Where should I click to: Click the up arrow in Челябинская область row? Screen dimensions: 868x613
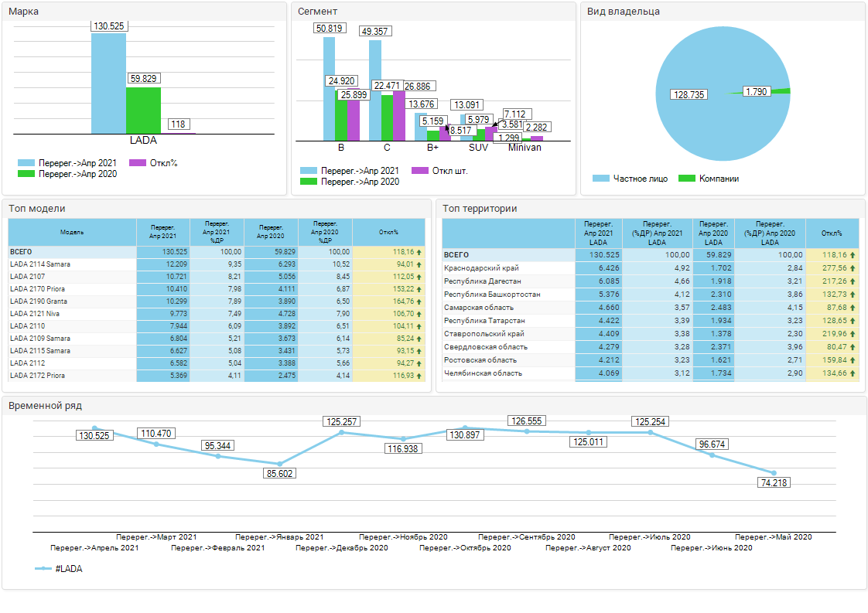[x=853, y=373]
